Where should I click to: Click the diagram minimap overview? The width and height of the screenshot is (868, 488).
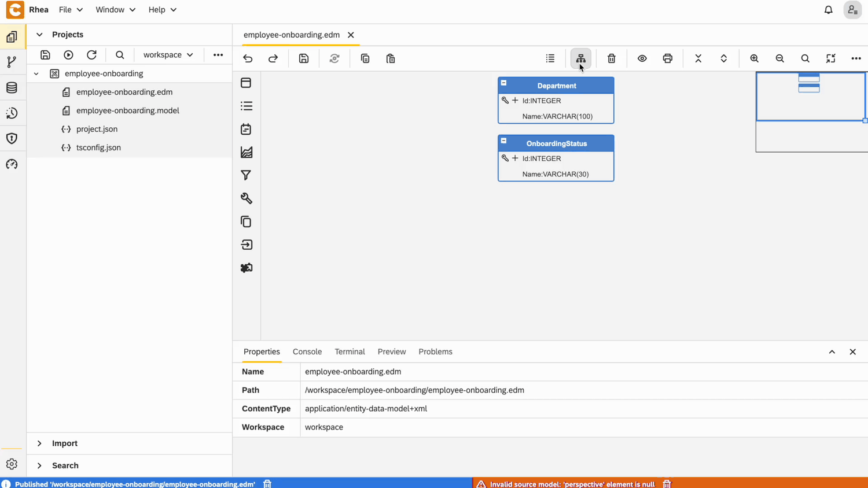tap(811, 111)
